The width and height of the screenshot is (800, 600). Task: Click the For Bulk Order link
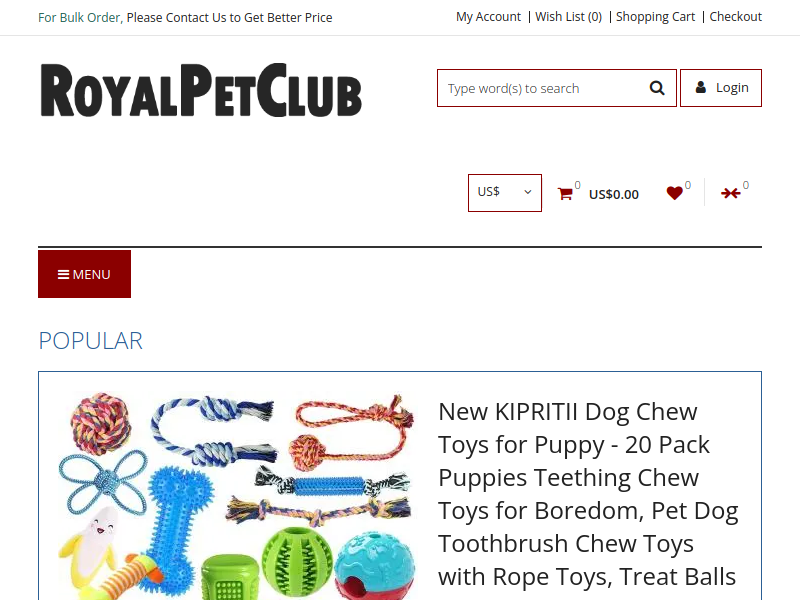click(x=80, y=18)
